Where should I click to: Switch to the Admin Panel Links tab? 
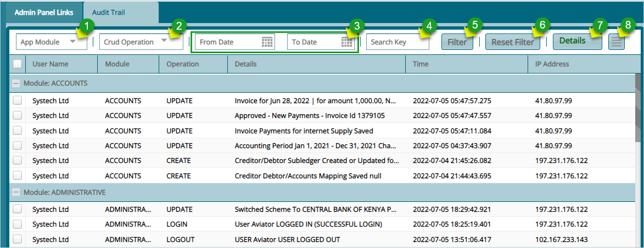point(44,12)
